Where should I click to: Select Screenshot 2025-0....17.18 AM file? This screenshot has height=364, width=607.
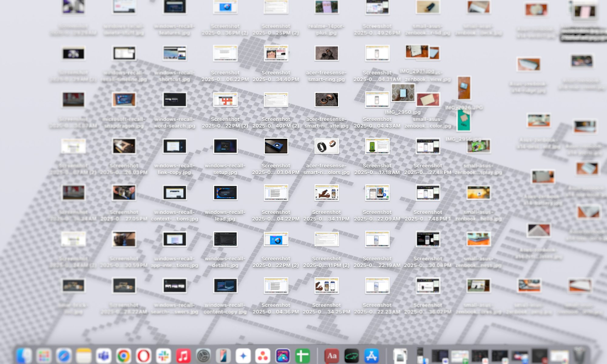[377, 146]
